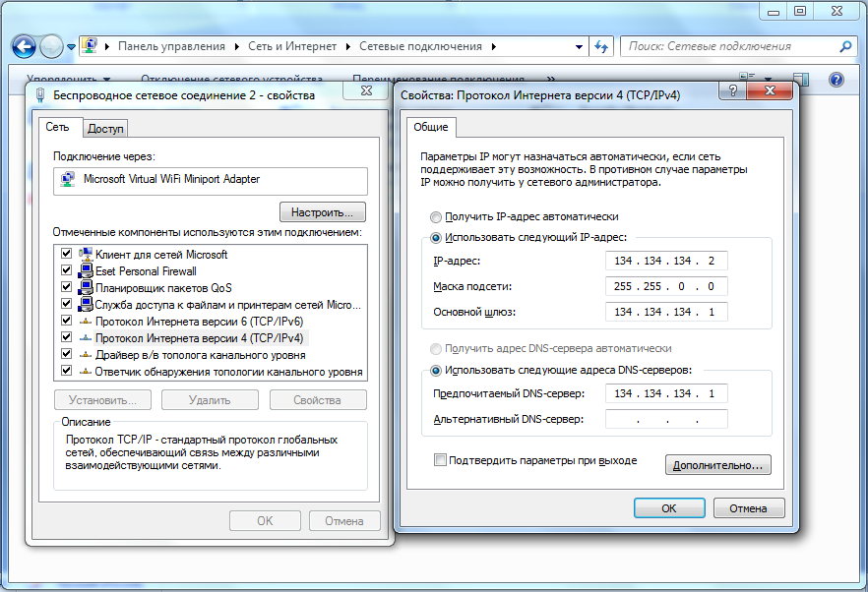Click Отмена in the wireless connection properties
868x592 pixels.
[x=344, y=521]
